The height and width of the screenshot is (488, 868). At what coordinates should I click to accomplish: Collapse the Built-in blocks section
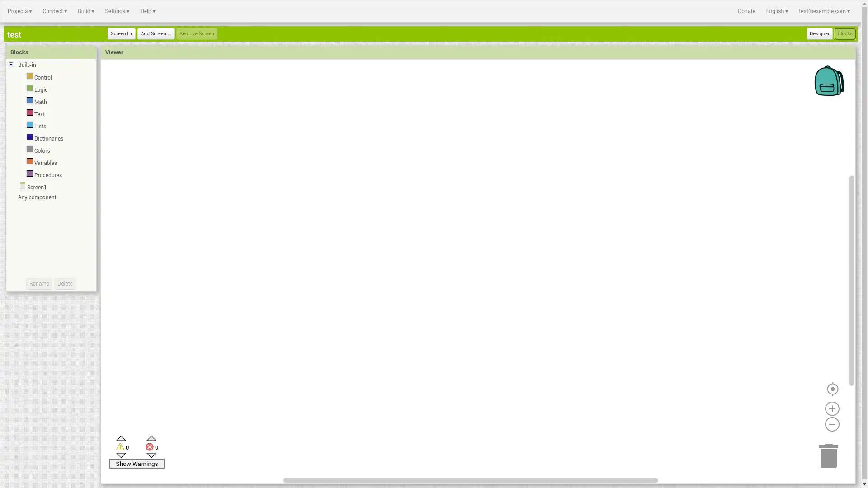click(x=11, y=64)
